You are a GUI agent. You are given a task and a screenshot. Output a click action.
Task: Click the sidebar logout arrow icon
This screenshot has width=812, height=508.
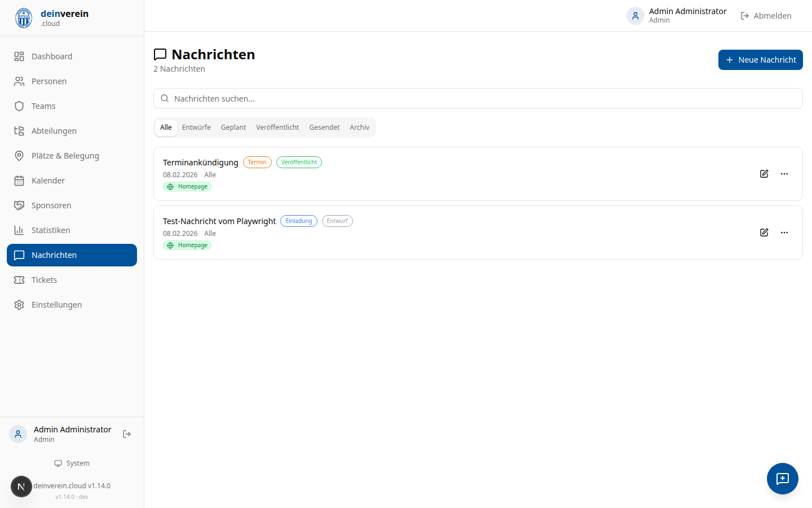pyautogui.click(x=127, y=434)
